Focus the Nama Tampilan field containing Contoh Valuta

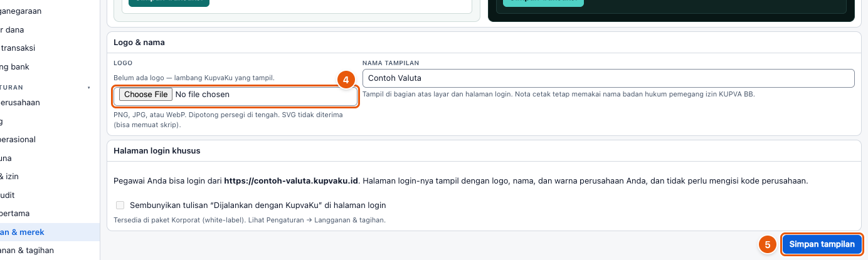608,78
